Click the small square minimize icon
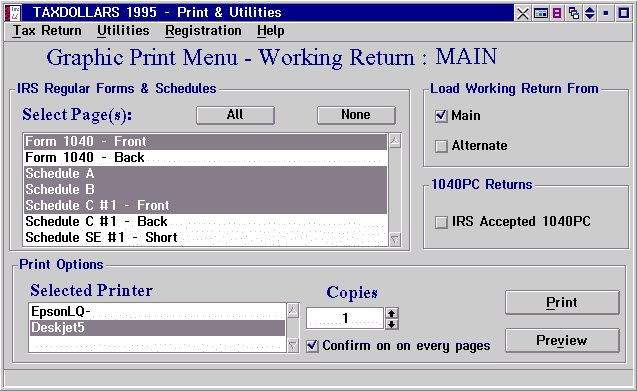This screenshot has width=637, height=391. [x=606, y=13]
